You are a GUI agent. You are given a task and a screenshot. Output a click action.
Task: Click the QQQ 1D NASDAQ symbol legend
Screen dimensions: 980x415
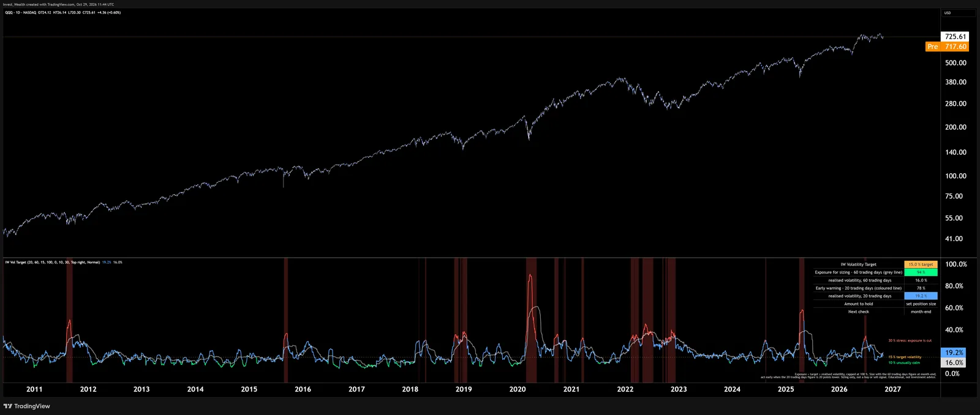tap(21, 12)
